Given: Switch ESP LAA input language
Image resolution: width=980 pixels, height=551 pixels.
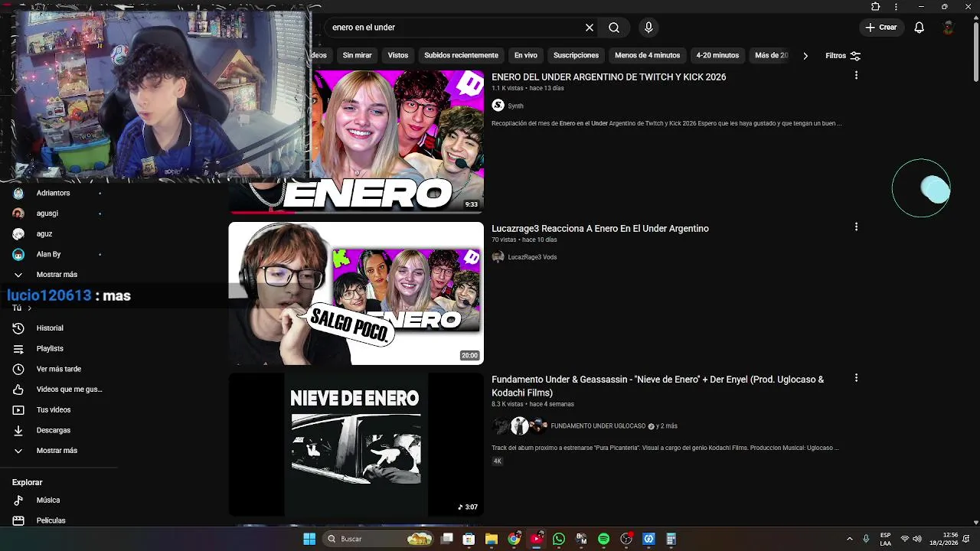Looking at the screenshot, I should 886,539.
